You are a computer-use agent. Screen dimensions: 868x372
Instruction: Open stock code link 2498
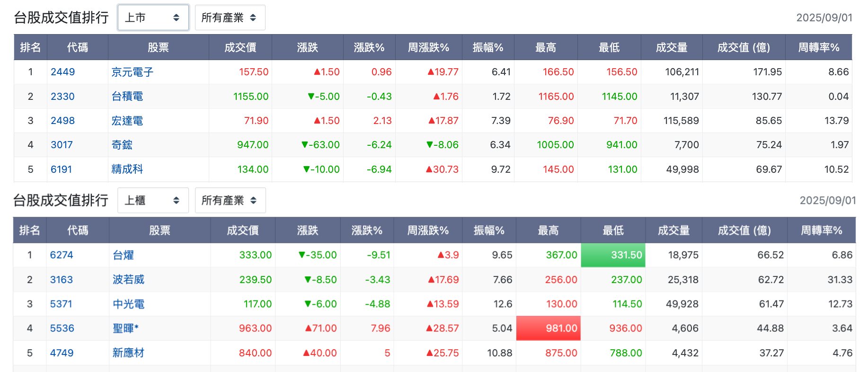pyautogui.click(x=62, y=121)
